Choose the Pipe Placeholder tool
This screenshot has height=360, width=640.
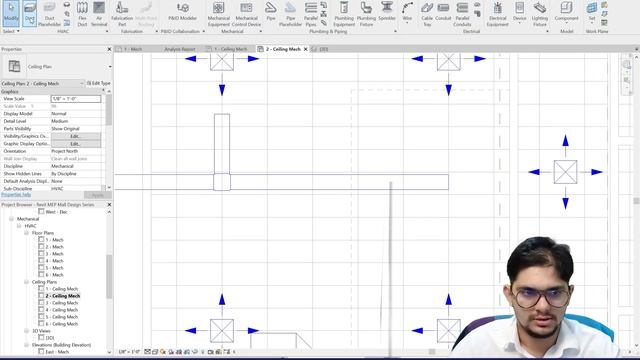pos(290,13)
